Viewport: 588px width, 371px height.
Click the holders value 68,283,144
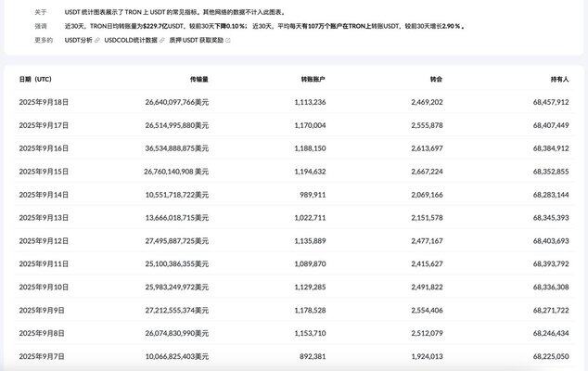(551, 195)
